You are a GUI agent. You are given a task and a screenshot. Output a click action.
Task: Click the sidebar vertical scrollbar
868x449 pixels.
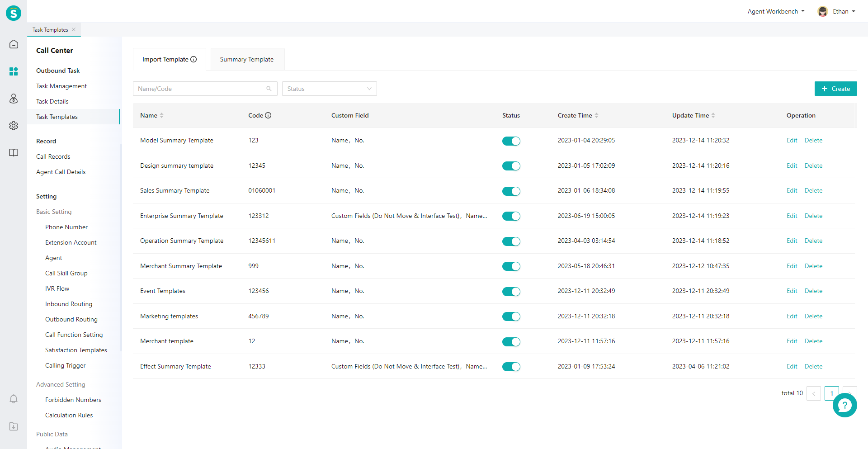pyautogui.click(x=121, y=247)
